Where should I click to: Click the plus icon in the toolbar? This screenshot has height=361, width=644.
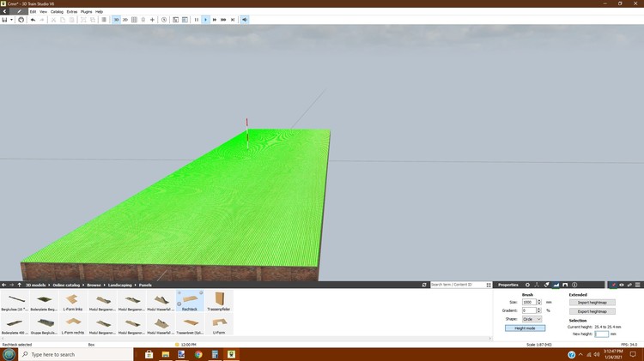pos(152,20)
